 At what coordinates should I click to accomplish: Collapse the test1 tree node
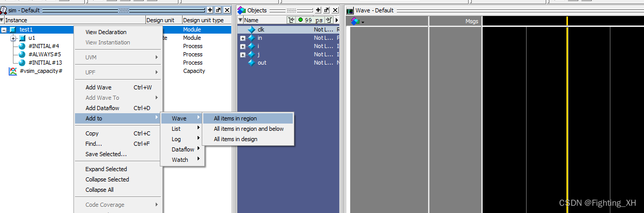(4, 30)
